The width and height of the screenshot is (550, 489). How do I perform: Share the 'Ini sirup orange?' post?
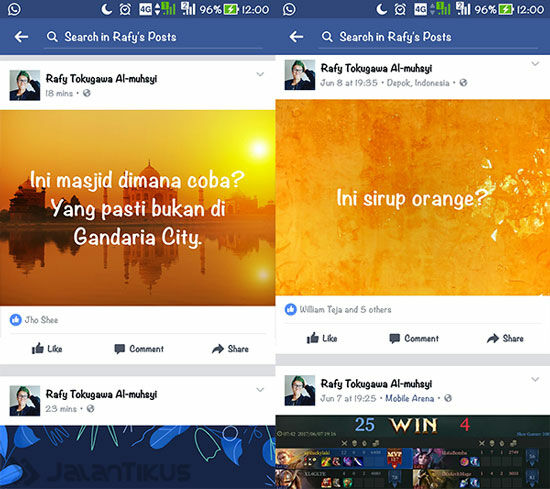(x=505, y=338)
